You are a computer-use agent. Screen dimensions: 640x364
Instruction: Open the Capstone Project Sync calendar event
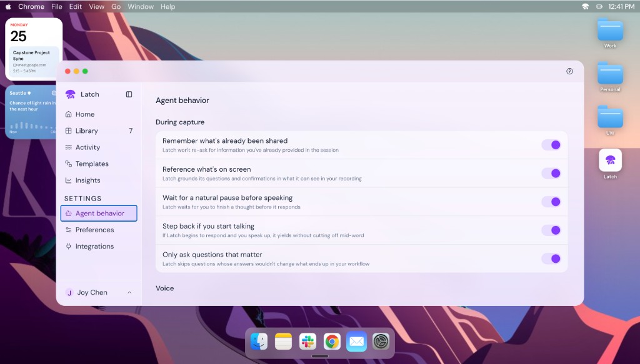coord(34,62)
